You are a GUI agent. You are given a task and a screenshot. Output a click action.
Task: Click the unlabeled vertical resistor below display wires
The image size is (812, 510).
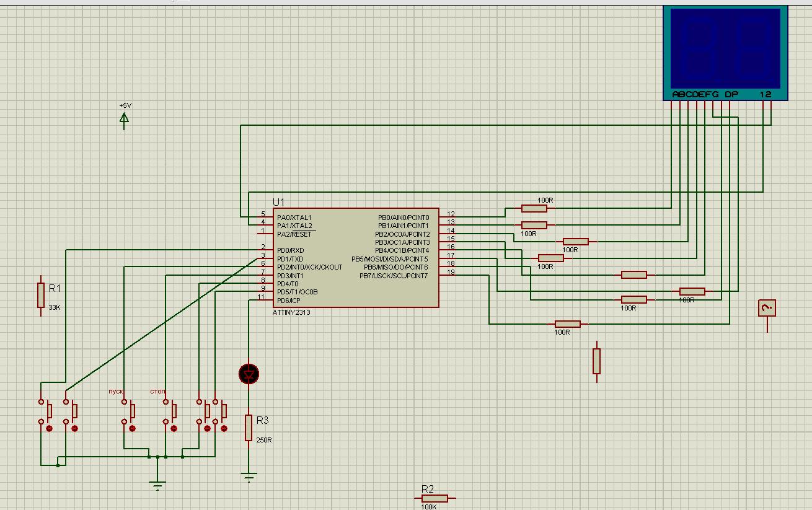point(596,361)
